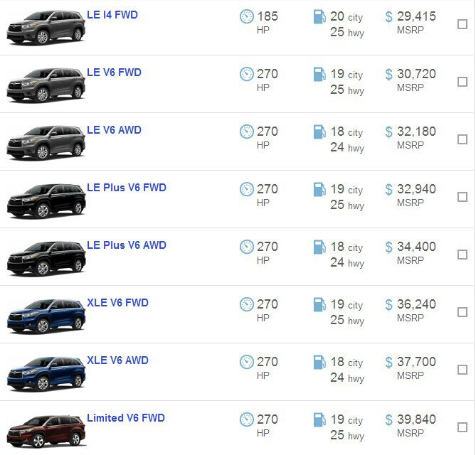The image size is (476, 455).
Task: Open the LE Plus V6 AWD trim link
Action: click(x=126, y=245)
